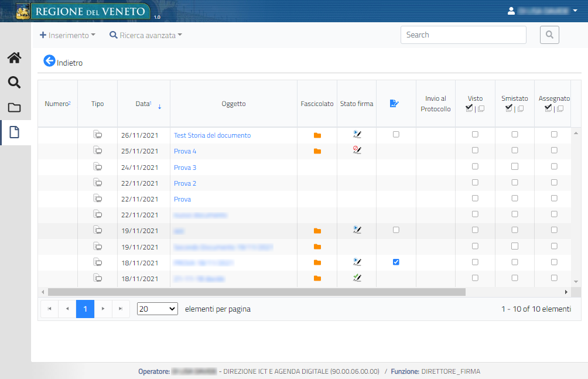Click the red rejected signature icon in Prova 4 row
Screen dimensions: 588x379
coord(357,150)
